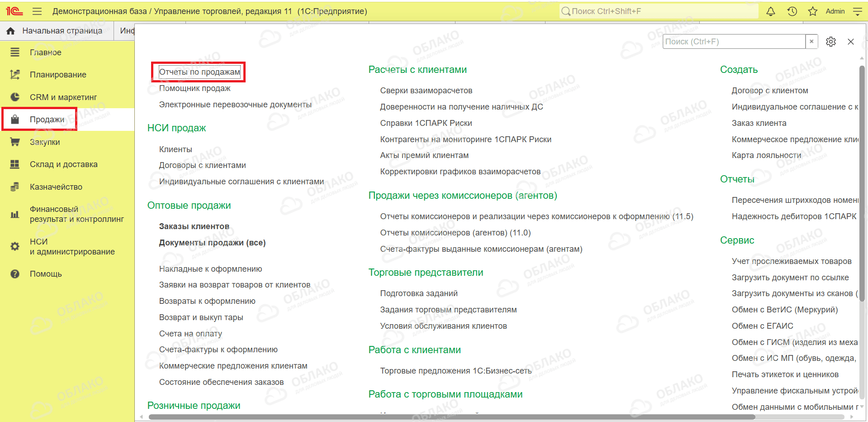This screenshot has width=868, height=422.
Task: Open Торговые предложения 1С:Бизнес-сеть
Action: tap(456, 371)
